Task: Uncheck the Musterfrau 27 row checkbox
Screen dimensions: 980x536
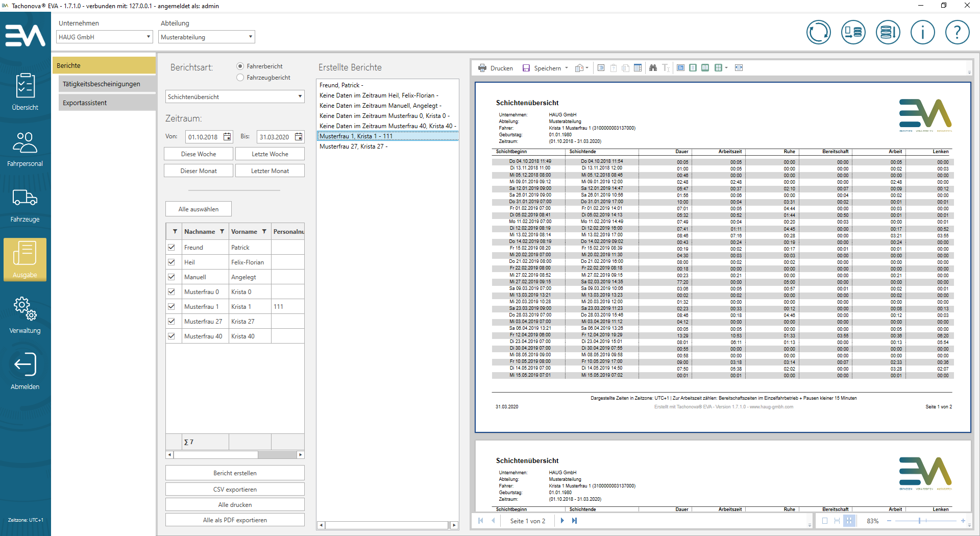Action: pos(171,322)
